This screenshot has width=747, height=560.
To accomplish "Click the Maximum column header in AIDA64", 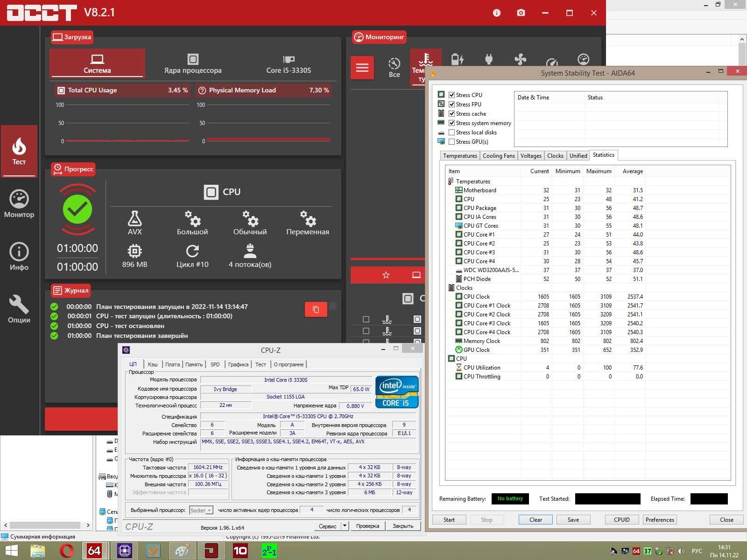I will point(599,171).
